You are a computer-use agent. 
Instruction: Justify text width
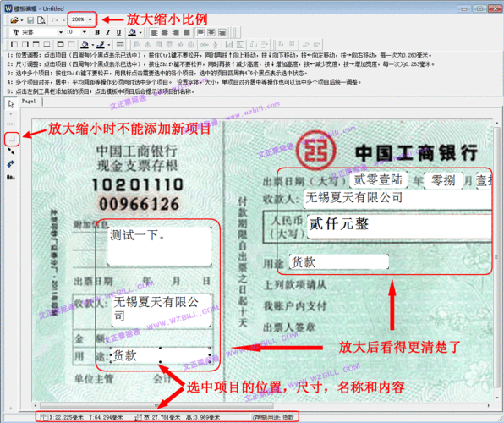click(x=186, y=32)
